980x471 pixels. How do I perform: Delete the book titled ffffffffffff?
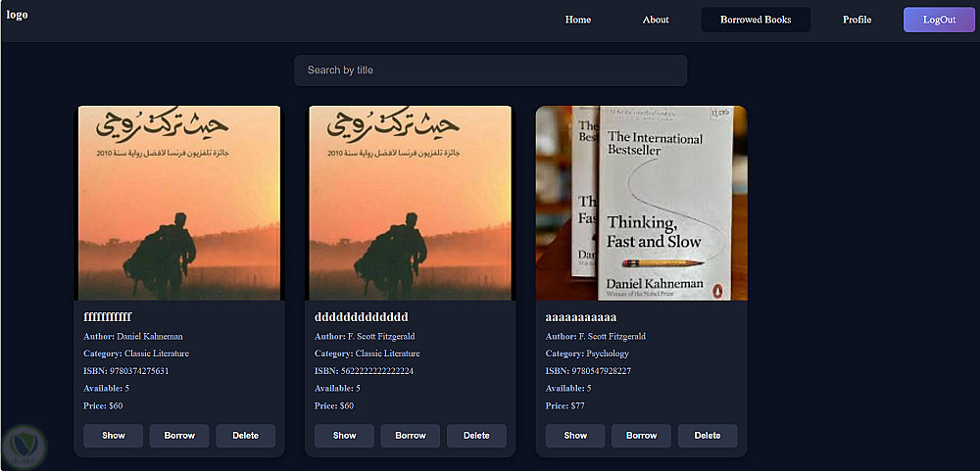click(x=246, y=436)
